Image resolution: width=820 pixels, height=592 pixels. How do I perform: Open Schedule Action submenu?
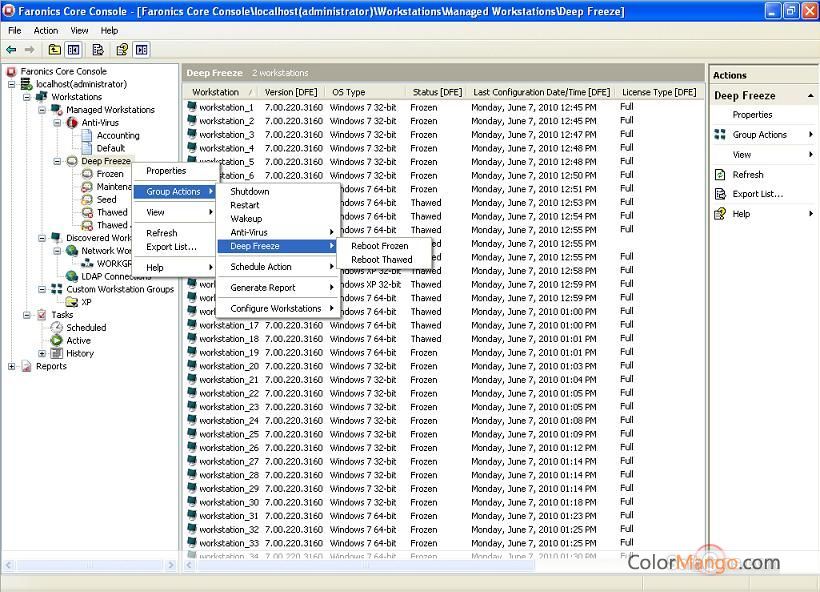tap(278, 267)
